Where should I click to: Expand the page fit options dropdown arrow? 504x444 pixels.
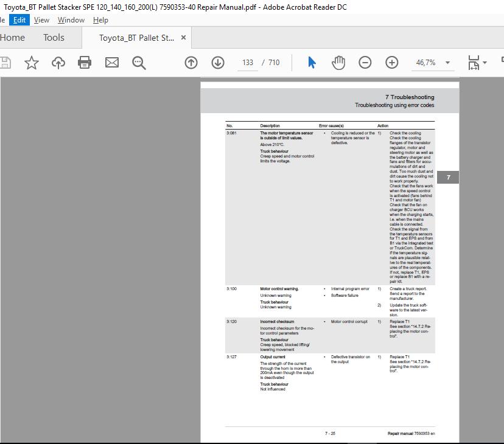(x=485, y=63)
